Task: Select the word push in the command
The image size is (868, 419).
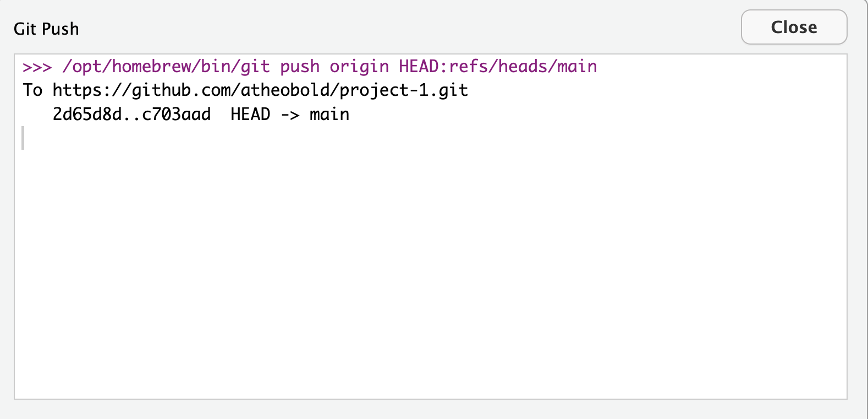Action: click(300, 66)
